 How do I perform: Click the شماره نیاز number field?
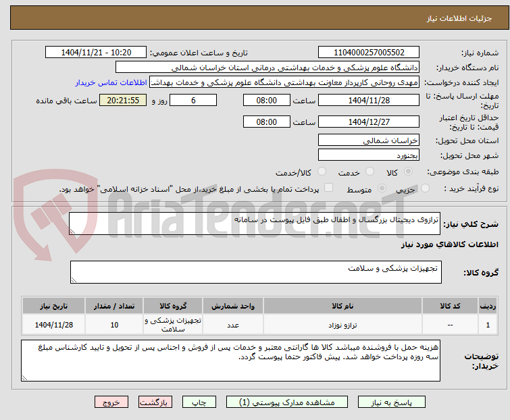click(369, 53)
